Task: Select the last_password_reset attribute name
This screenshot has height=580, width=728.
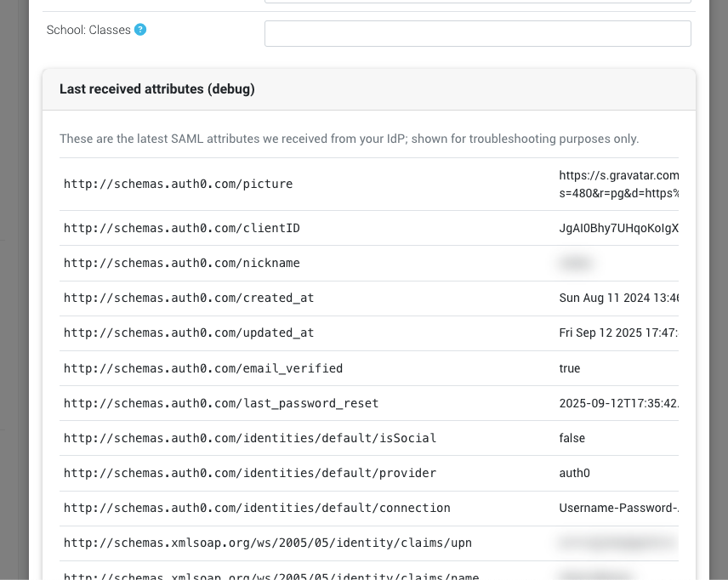Action: [221, 403]
